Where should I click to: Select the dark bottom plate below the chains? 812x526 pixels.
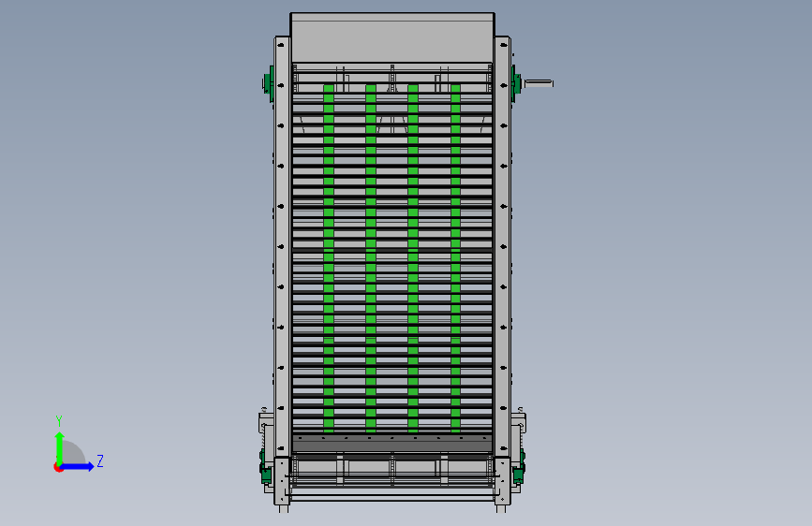coord(392,444)
